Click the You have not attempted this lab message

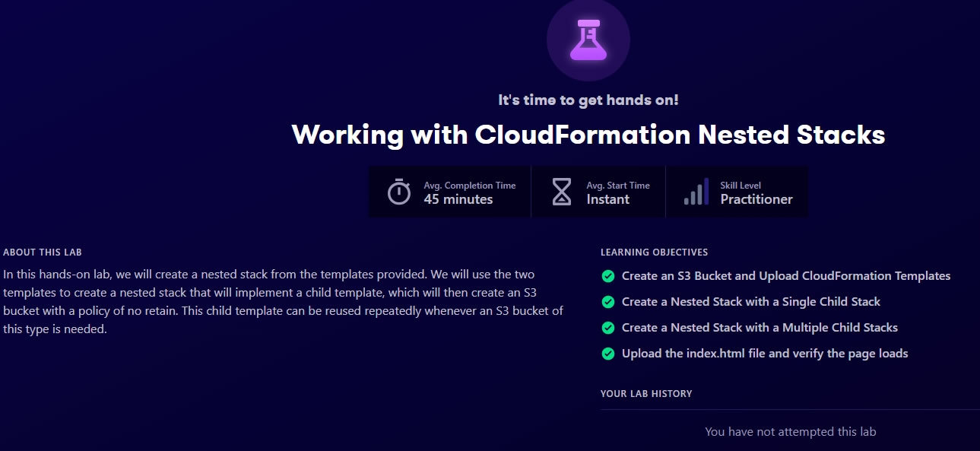(791, 432)
